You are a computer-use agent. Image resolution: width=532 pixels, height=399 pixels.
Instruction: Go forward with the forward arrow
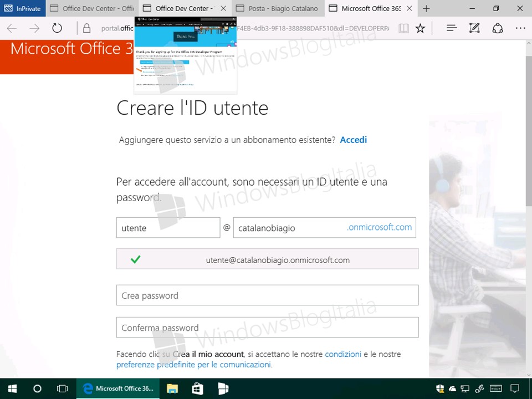pos(34,28)
